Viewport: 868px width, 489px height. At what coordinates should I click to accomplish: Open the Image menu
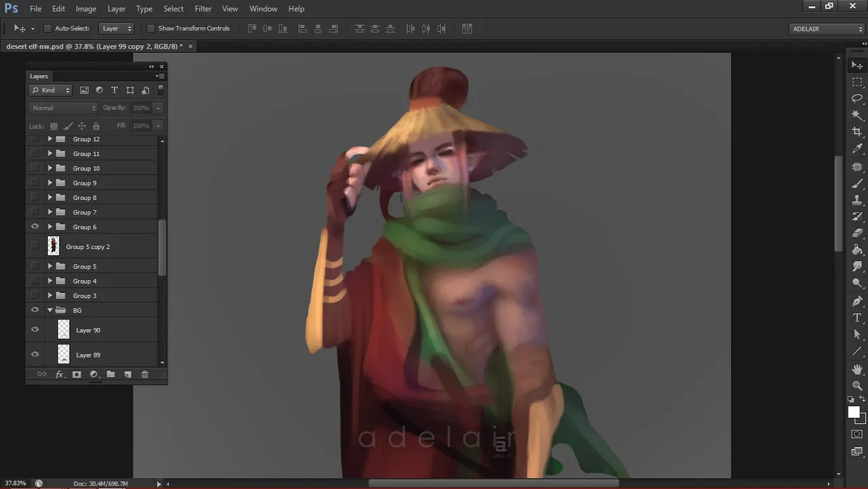pos(85,9)
